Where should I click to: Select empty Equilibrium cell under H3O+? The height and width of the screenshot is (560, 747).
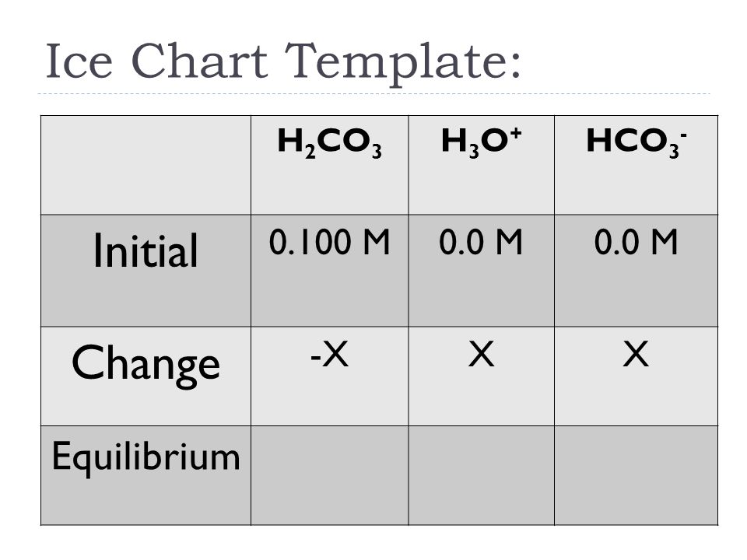[x=481, y=475]
